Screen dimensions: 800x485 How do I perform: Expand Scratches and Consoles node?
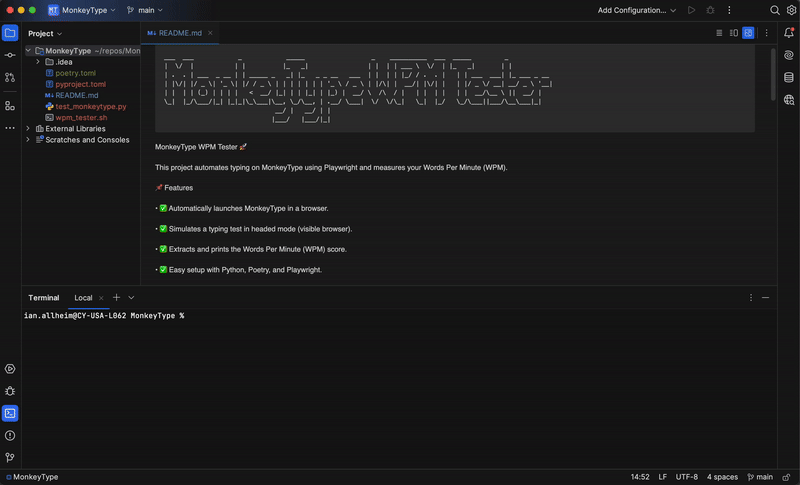(29, 140)
